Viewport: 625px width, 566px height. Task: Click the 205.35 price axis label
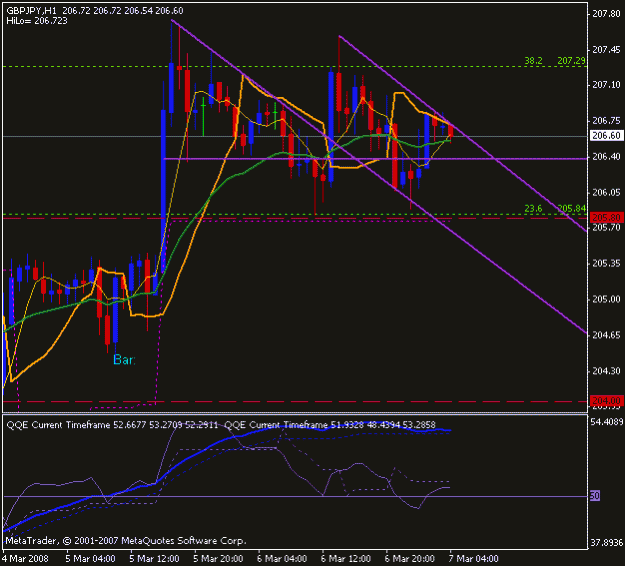point(606,263)
